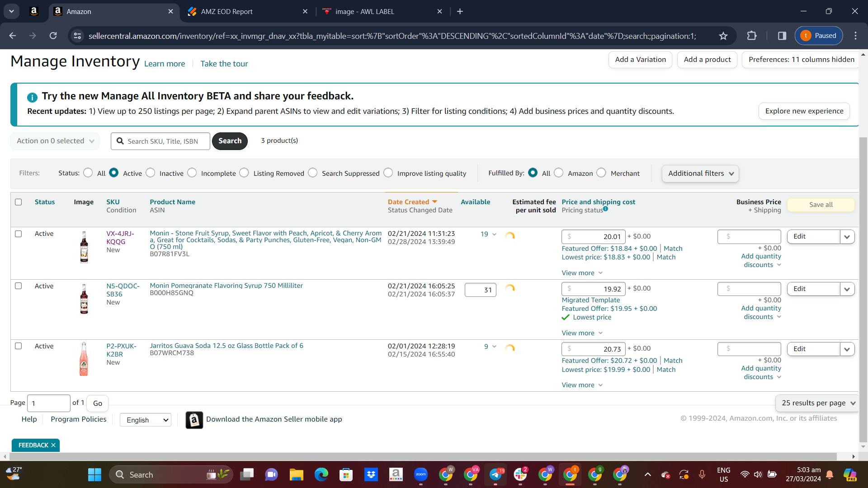Launch Microsoft Edge from the taskbar

pyautogui.click(x=321, y=474)
